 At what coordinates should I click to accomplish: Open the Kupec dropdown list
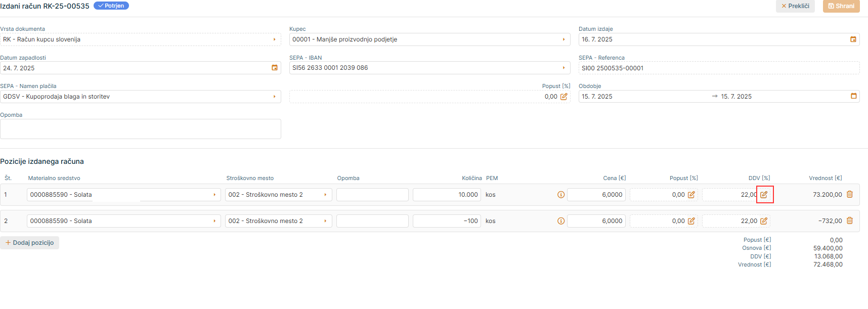click(x=564, y=39)
